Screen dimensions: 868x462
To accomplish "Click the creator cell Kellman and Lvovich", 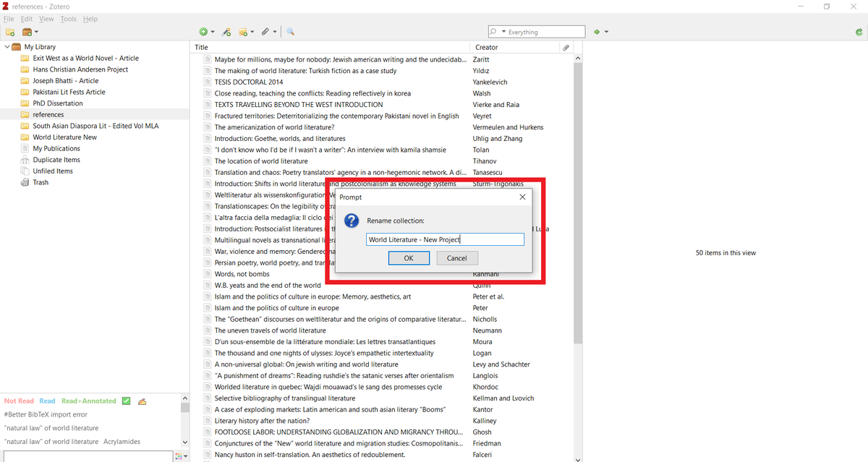I will pos(503,398).
